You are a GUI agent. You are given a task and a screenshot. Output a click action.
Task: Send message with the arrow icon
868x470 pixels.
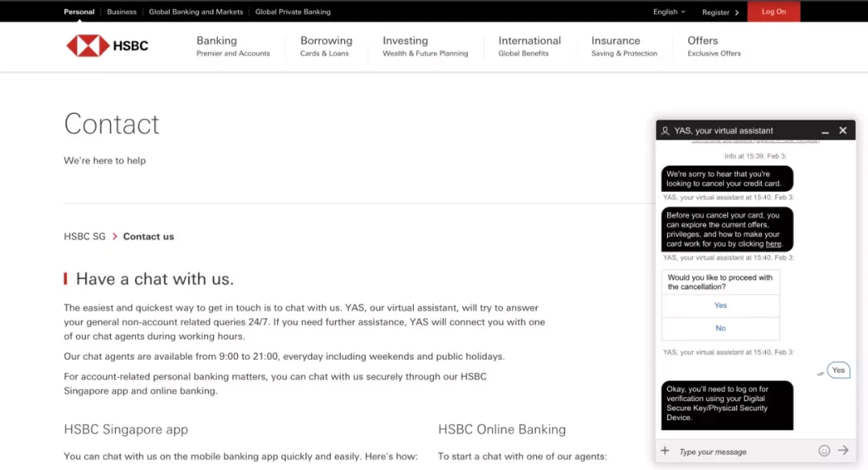pyautogui.click(x=843, y=451)
